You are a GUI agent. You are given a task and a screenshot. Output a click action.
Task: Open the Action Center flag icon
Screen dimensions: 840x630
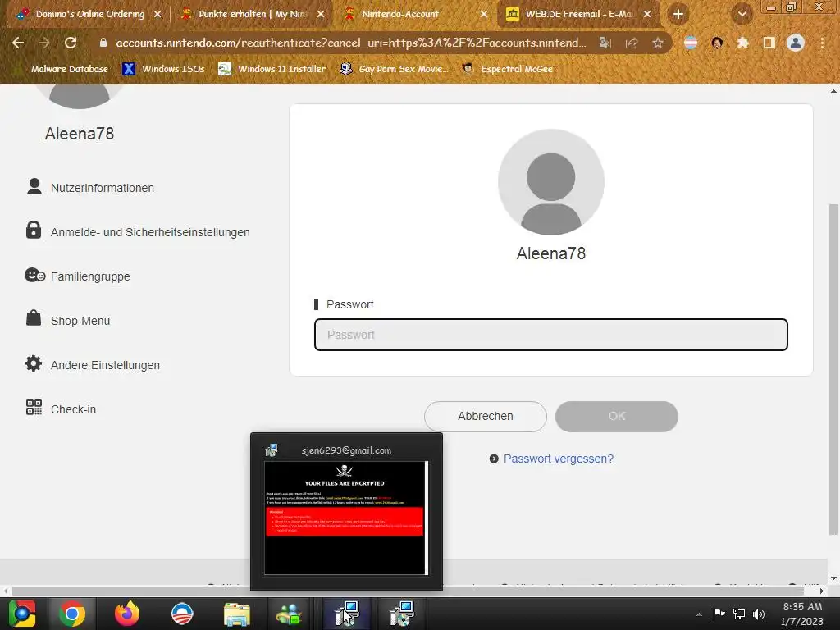[x=719, y=614]
